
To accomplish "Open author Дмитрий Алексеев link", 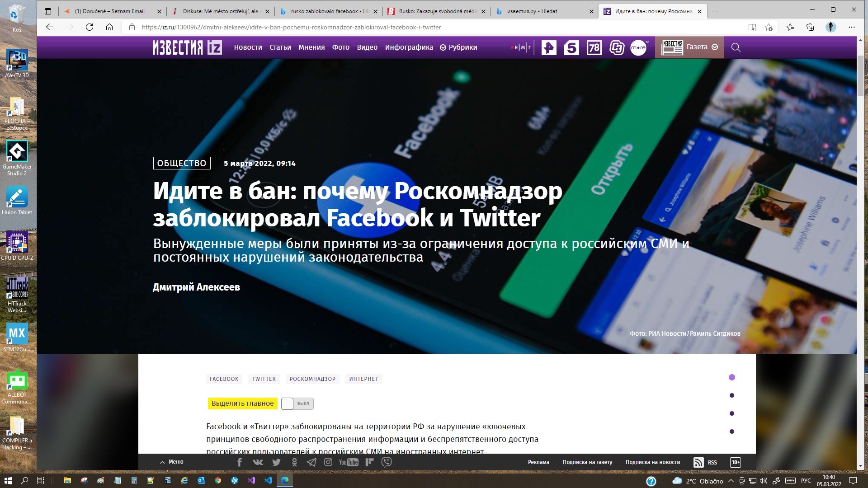I will (x=196, y=287).
